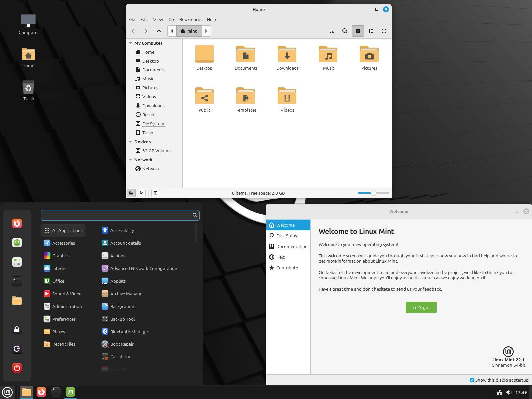Launch Firefox from menu favorites

[17, 223]
